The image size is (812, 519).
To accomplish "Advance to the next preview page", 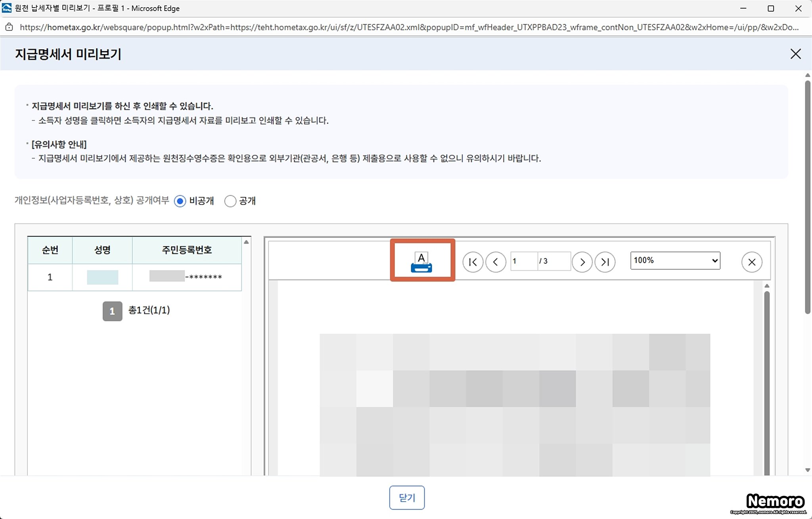I will [x=582, y=262].
